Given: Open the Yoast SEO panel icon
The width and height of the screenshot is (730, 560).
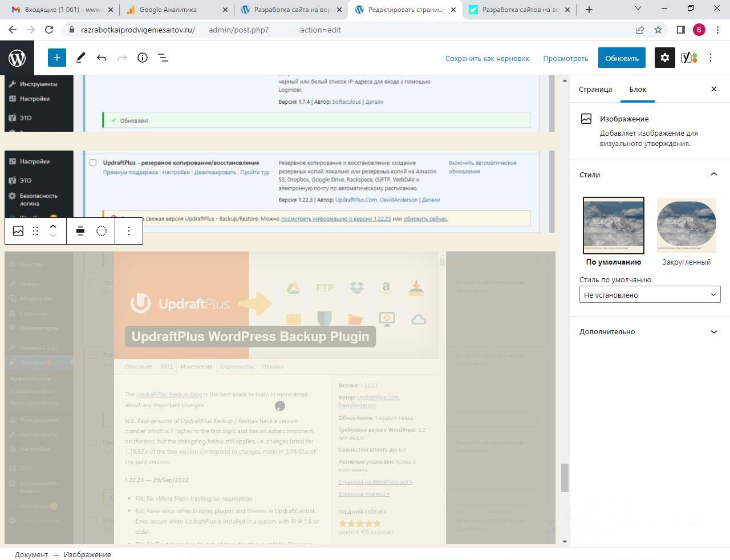Looking at the screenshot, I should click(689, 58).
